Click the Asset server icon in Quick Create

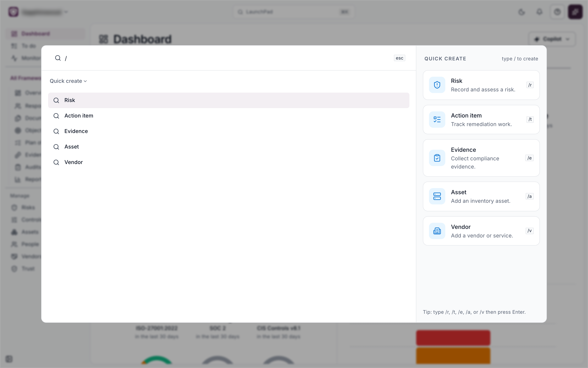click(x=437, y=196)
